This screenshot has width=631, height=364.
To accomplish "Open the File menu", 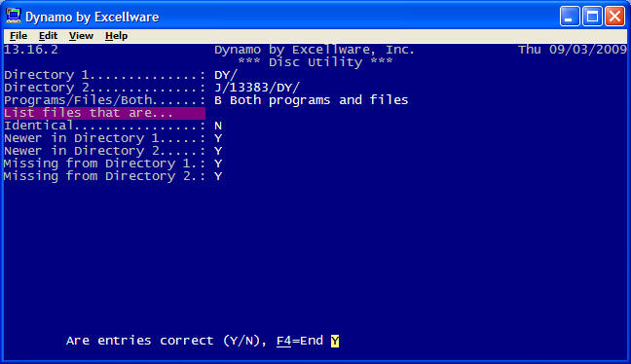I will click(x=19, y=36).
